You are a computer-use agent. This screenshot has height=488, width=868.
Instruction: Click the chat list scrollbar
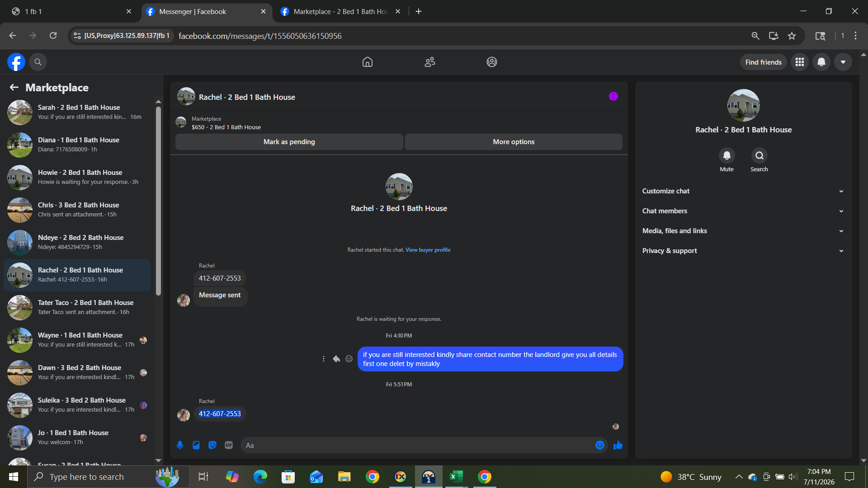[158, 201]
